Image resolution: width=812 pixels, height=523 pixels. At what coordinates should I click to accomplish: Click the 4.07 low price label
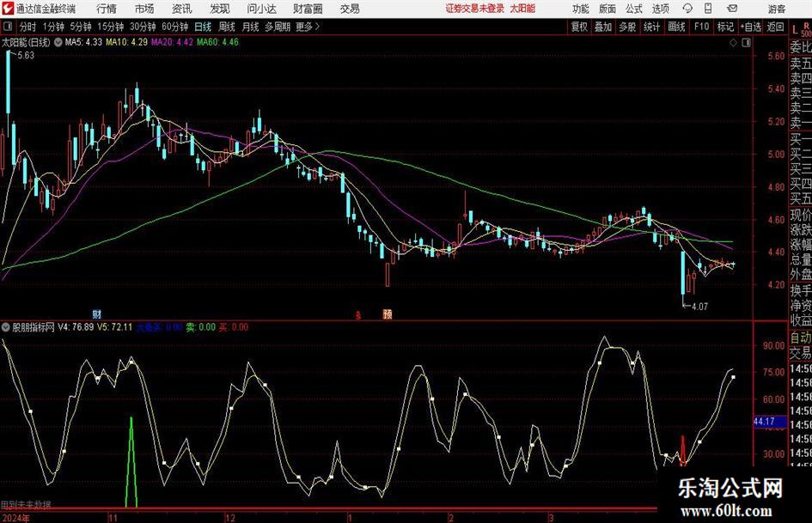click(699, 307)
